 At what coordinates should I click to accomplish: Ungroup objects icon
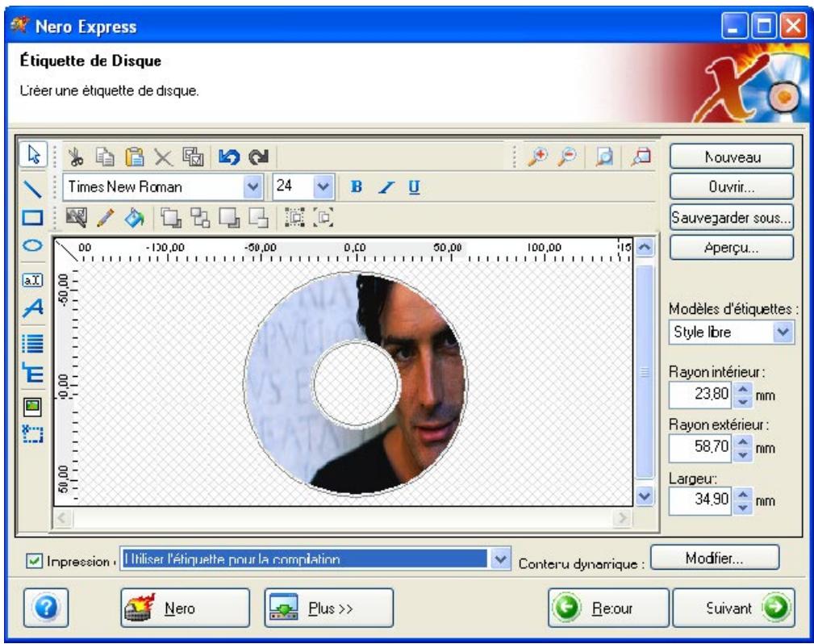[x=324, y=217]
